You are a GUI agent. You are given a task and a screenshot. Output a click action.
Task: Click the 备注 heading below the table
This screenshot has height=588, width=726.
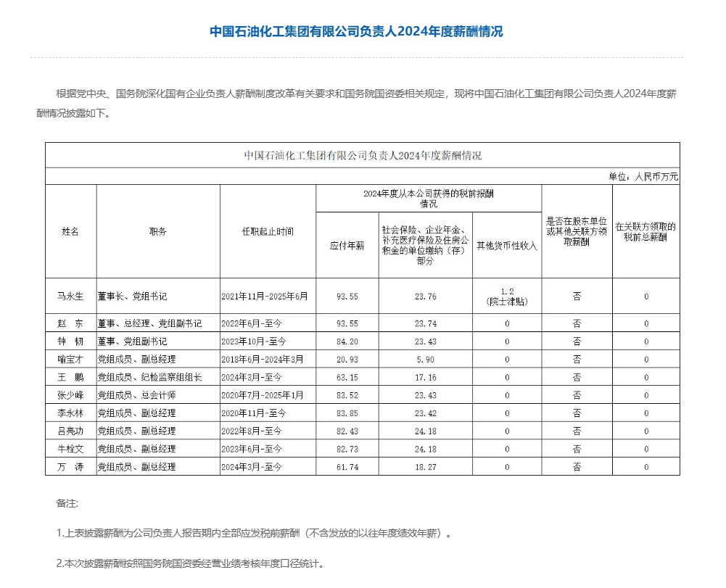67,502
